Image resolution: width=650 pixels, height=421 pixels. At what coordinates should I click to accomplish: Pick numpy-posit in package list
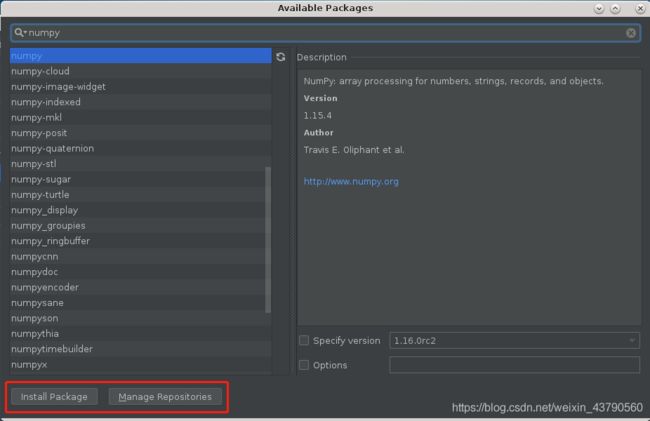point(141,133)
